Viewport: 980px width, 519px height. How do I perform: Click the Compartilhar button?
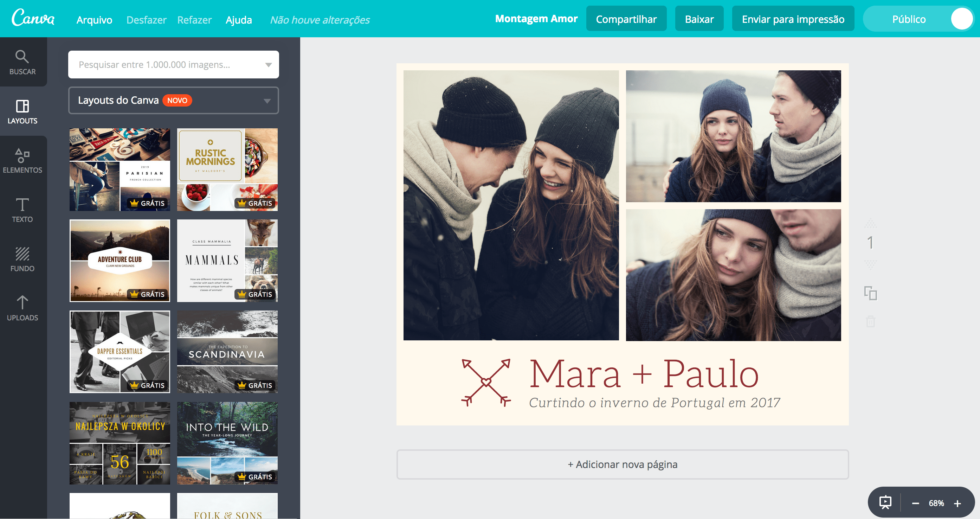626,19
